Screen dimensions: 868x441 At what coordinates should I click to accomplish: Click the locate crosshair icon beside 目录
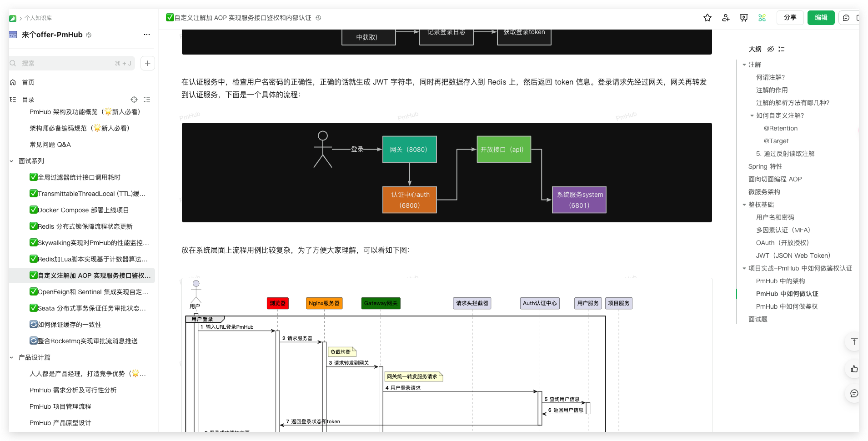coord(134,99)
